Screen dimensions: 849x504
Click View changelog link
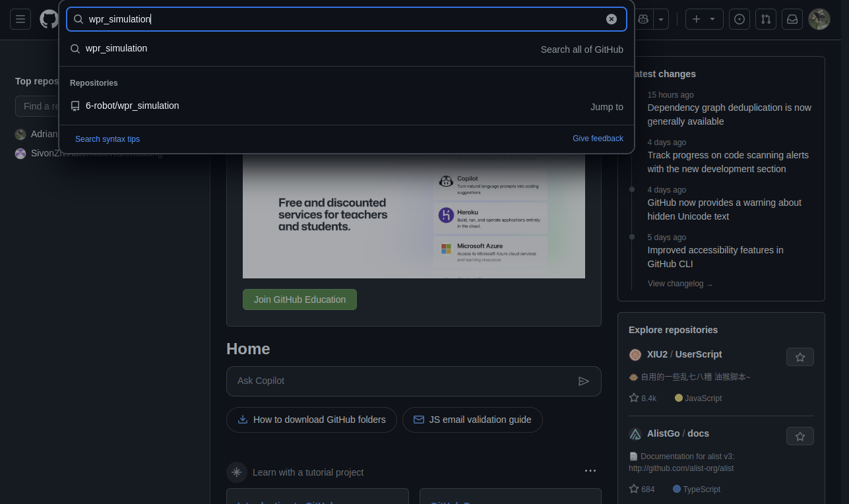point(680,284)
